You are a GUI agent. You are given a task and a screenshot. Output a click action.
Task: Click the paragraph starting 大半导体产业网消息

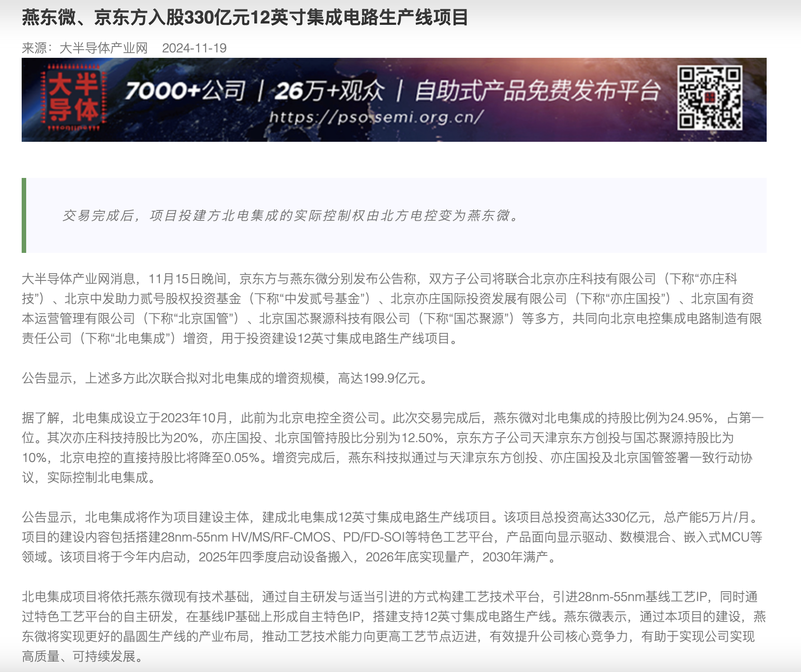click(x=392, y=308)
